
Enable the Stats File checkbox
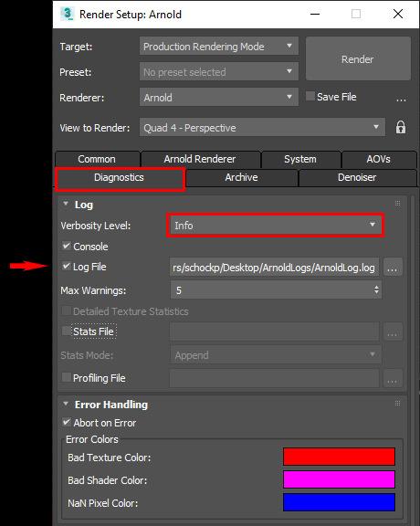click(67, 331)
